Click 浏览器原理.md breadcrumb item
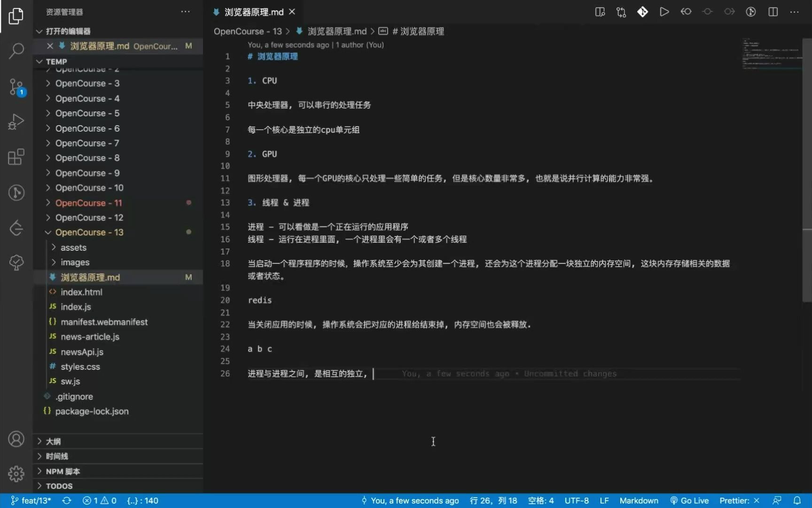Image resolution: width=812 pixels, height=508 pixels. point(332,32)
